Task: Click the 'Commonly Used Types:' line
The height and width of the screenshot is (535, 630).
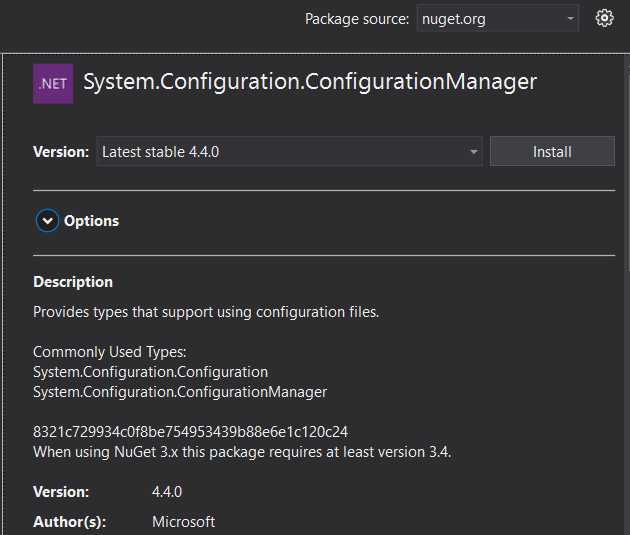Action: coord(110,352)
